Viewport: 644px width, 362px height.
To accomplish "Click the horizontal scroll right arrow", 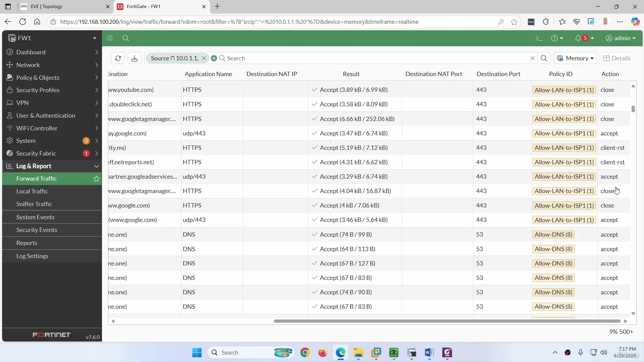I will pos(625,321).
